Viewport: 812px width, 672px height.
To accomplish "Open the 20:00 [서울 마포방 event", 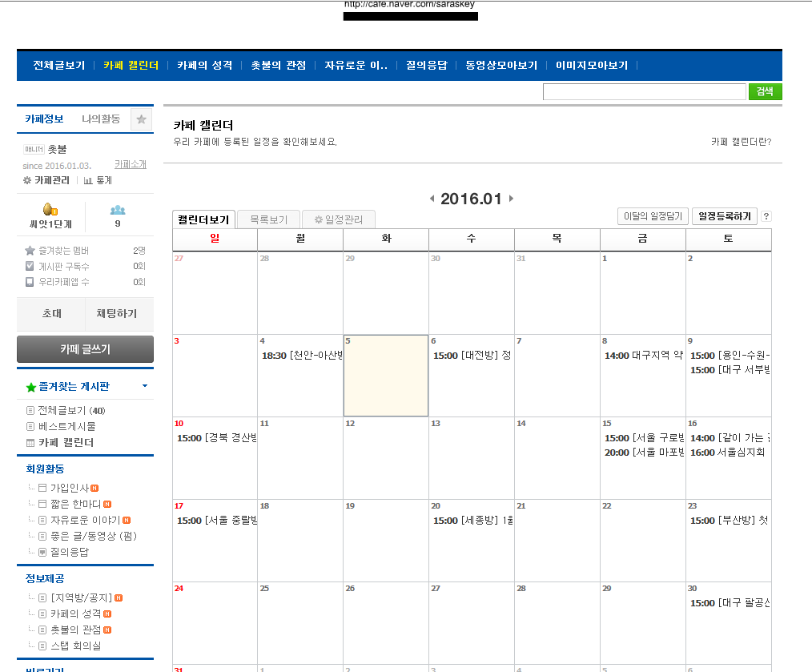I will (644, 453).
